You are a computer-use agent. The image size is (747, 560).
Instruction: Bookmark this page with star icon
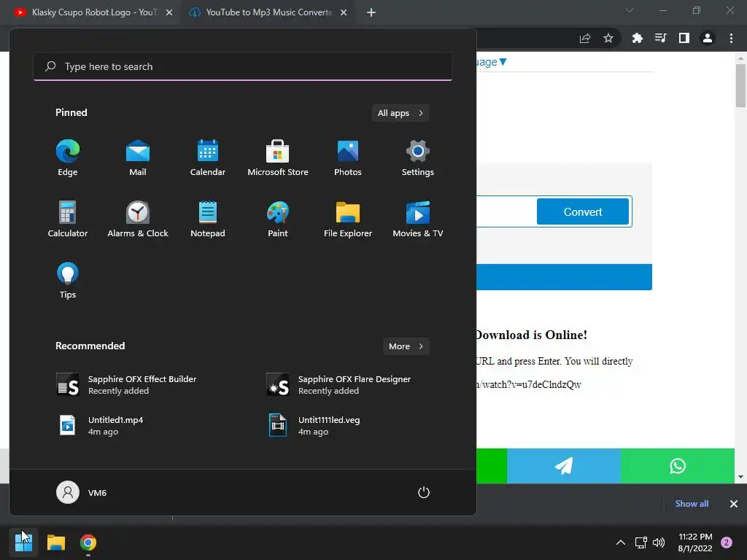pos(608,38)
